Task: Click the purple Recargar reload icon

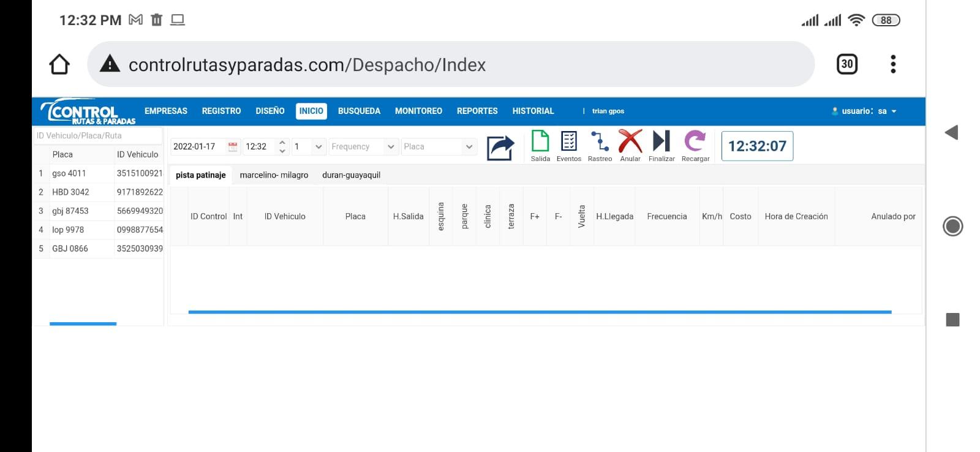Action: click(695, 141)
